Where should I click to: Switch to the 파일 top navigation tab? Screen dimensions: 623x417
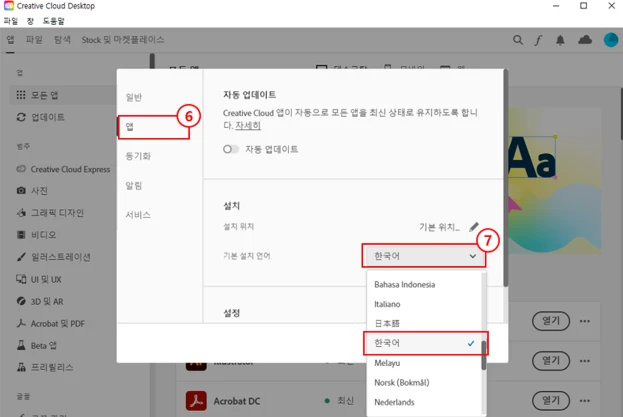point(34,40)
